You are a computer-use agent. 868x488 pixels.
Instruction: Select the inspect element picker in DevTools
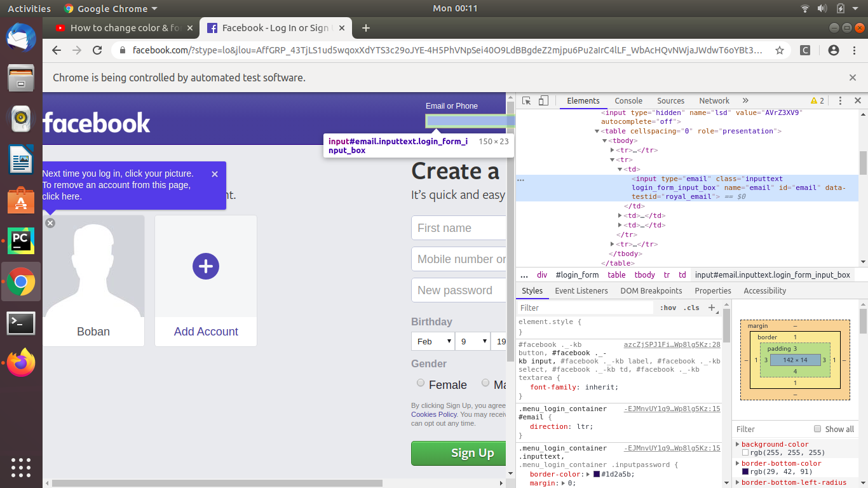pos(527,101)
